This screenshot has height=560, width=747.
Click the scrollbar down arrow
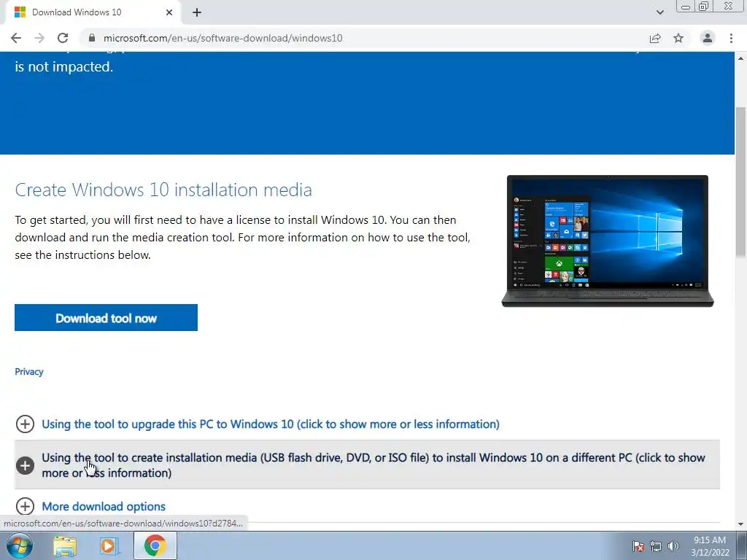(740, 524)
